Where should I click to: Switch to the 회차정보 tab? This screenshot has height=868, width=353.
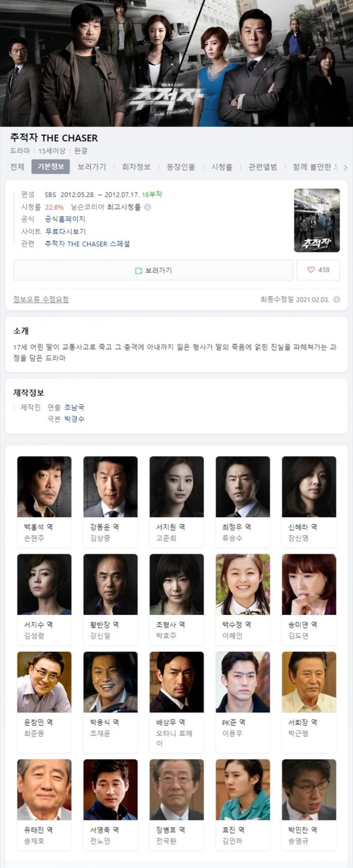click(x=136, y=167)
